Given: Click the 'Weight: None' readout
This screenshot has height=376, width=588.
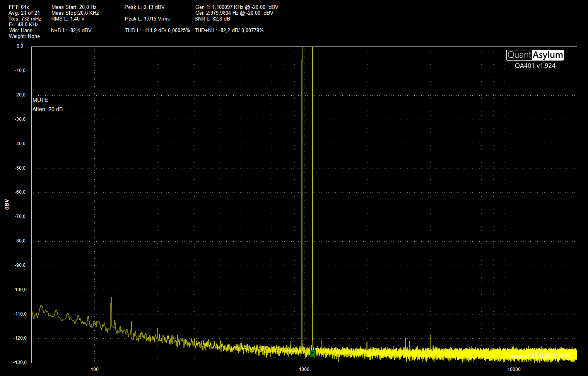Looking at the screenshot, I should tap(24, 36).
